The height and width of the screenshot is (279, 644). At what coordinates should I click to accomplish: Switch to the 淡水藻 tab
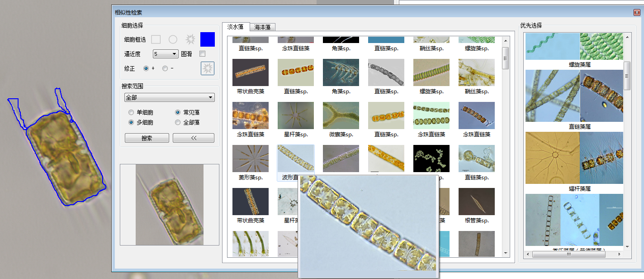tap(236, 27)
